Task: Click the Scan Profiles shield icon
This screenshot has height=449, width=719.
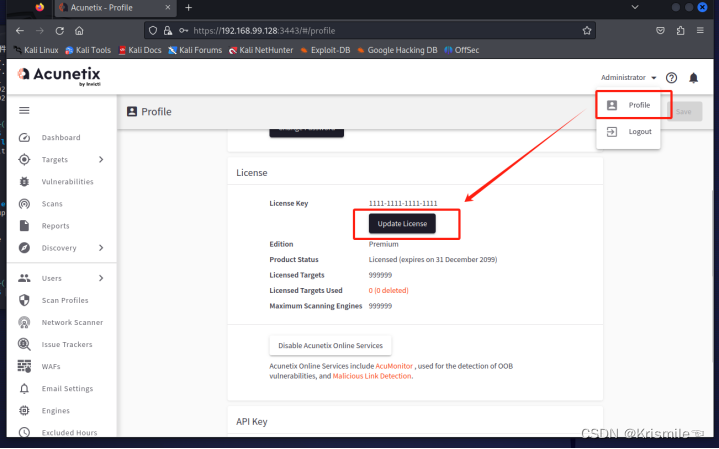Action: tap(24, 300)
